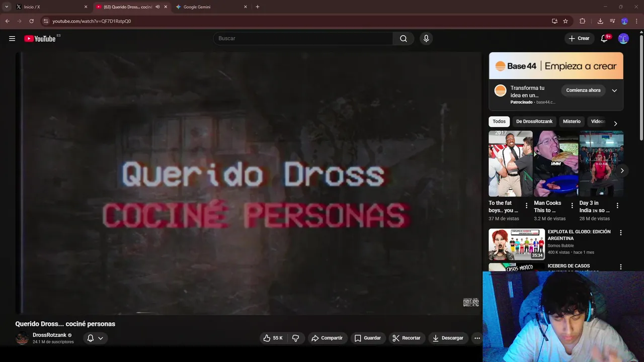View site information icon in address bar
644x362 pixels.
(46, 21)
